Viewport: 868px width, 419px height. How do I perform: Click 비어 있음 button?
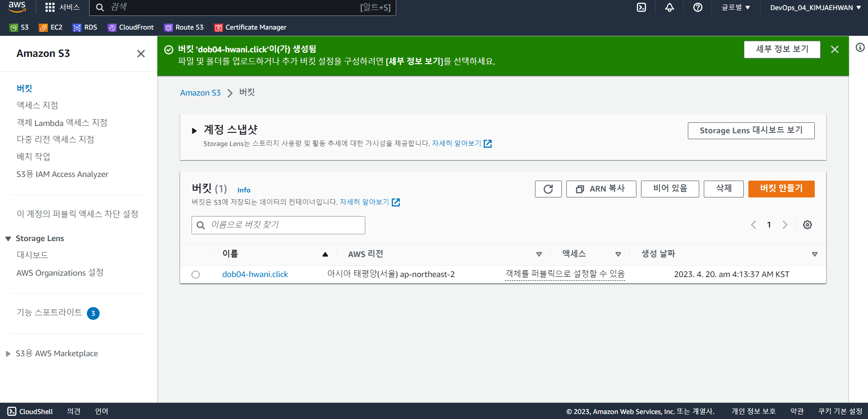(x=670, y=189)
